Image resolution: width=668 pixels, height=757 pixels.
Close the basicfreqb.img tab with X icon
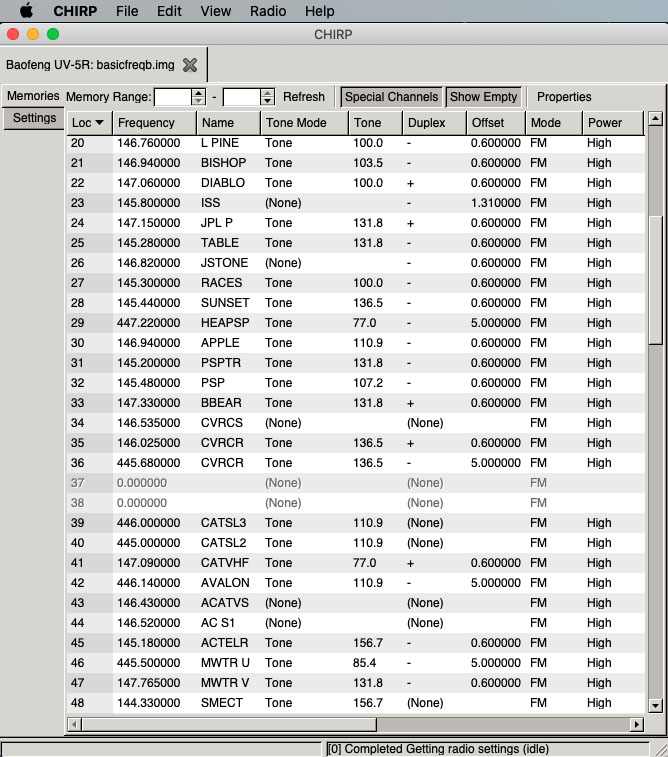coord(190,65)
